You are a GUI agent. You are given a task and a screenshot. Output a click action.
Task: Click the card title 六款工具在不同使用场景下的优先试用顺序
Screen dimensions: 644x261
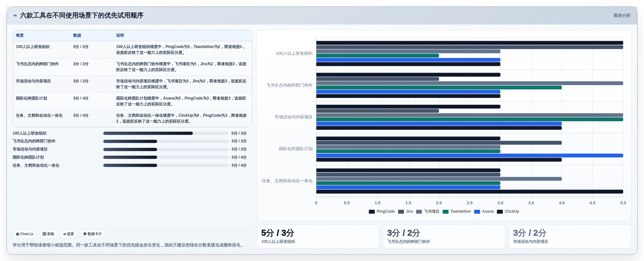coord(81,16)
